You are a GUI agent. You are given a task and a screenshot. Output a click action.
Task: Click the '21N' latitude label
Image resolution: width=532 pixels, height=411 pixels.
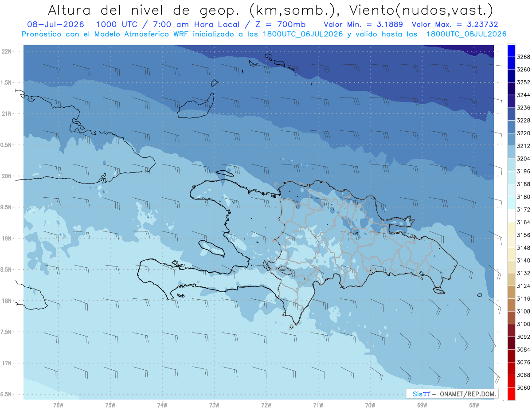point(8,114)
